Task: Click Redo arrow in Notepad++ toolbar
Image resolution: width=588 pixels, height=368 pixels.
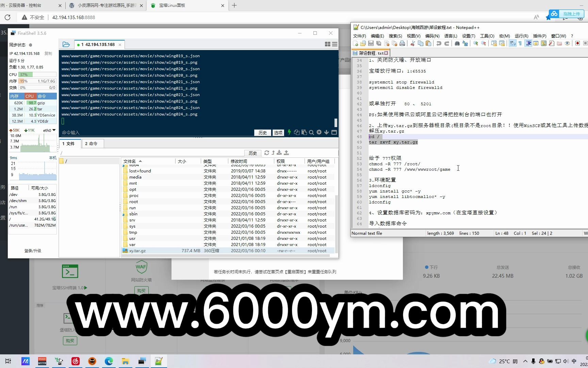Action: pos(447,43)
